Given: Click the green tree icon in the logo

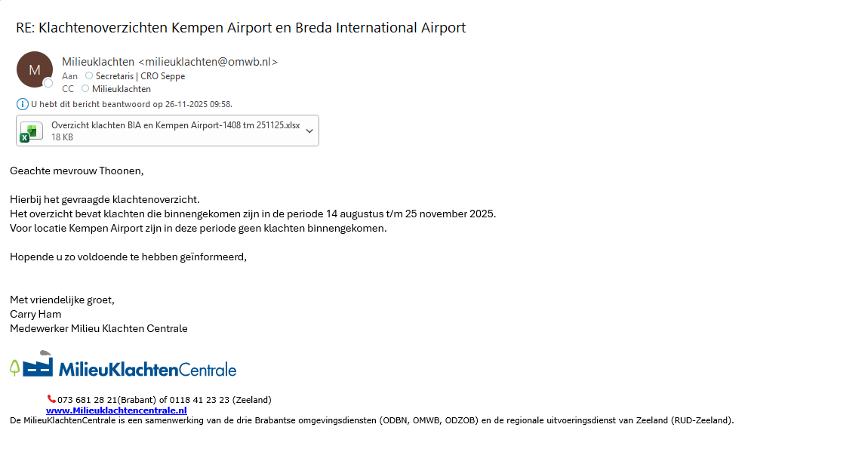Looking at the screenshot, I should 15,367.
